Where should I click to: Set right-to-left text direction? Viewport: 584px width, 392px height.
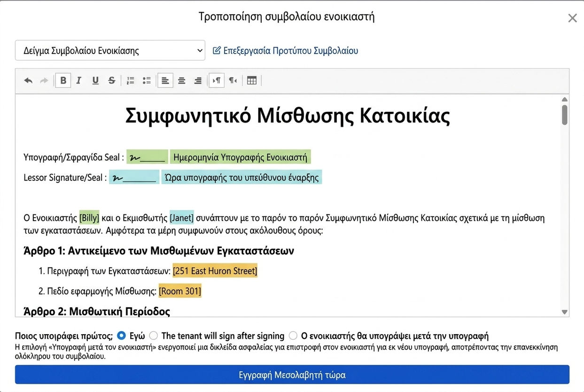(x=233, y=81)
